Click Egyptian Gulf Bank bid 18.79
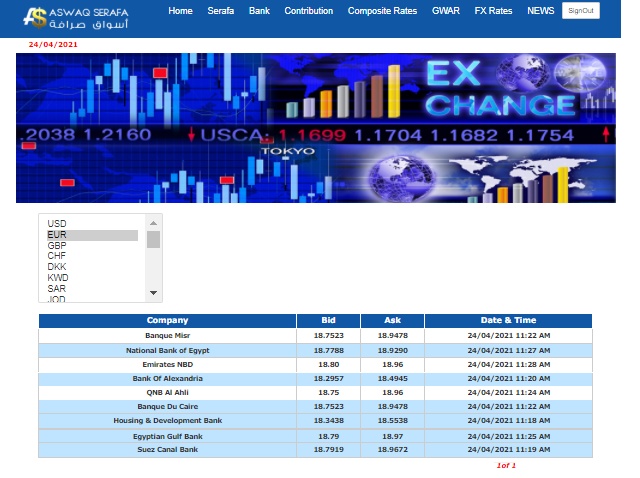This screenshot has width=640, height=478. coord(329,436)
